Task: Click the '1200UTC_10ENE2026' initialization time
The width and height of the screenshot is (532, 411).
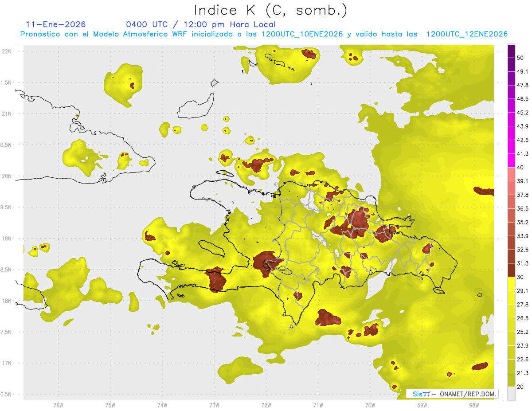Action: click(302, 34)
